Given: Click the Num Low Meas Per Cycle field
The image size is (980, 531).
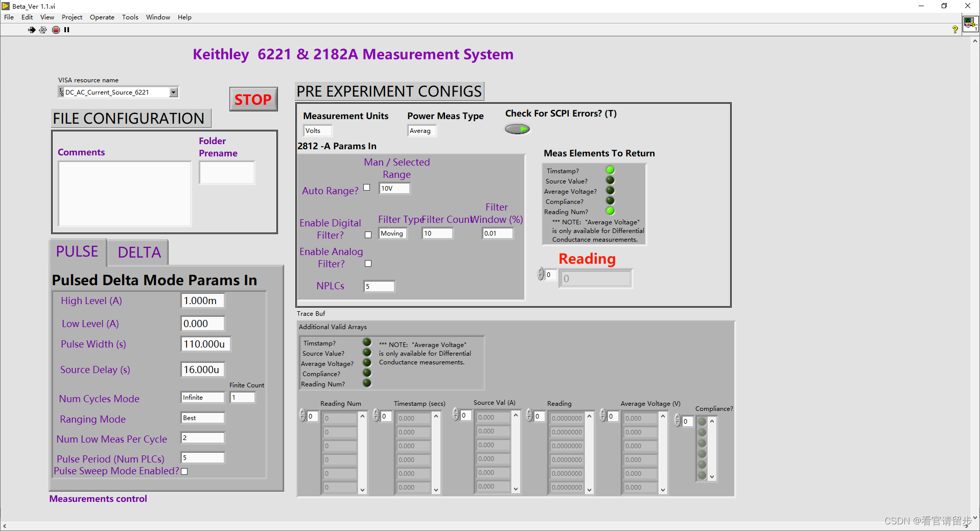Looking at the screenshot, I should pos(203,437).
